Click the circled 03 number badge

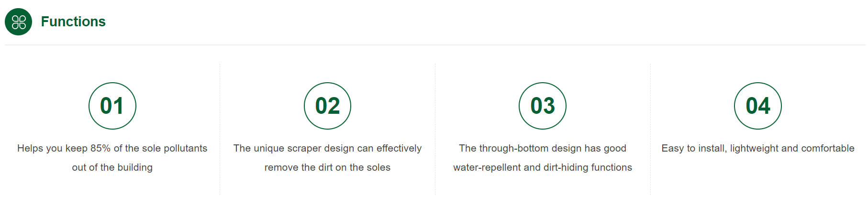pos(543,106)
